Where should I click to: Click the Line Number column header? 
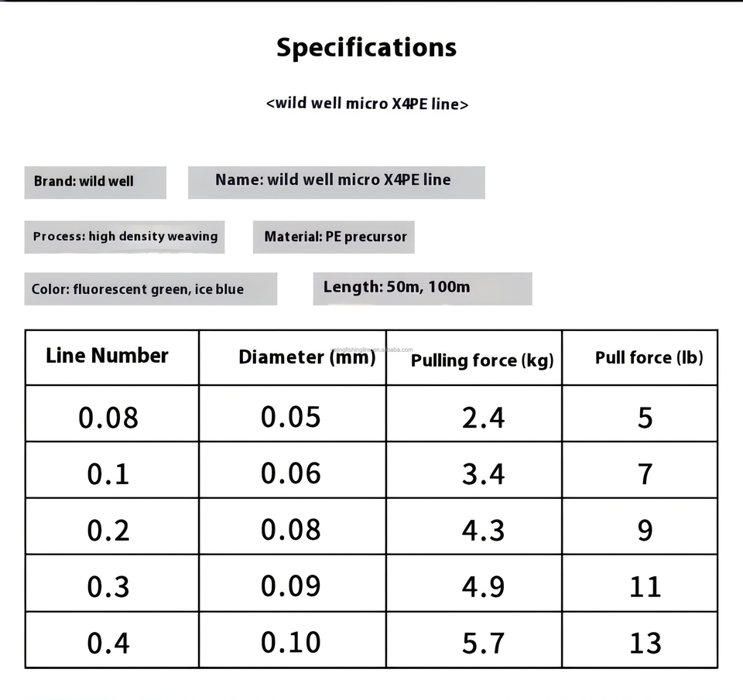point(108,357)
